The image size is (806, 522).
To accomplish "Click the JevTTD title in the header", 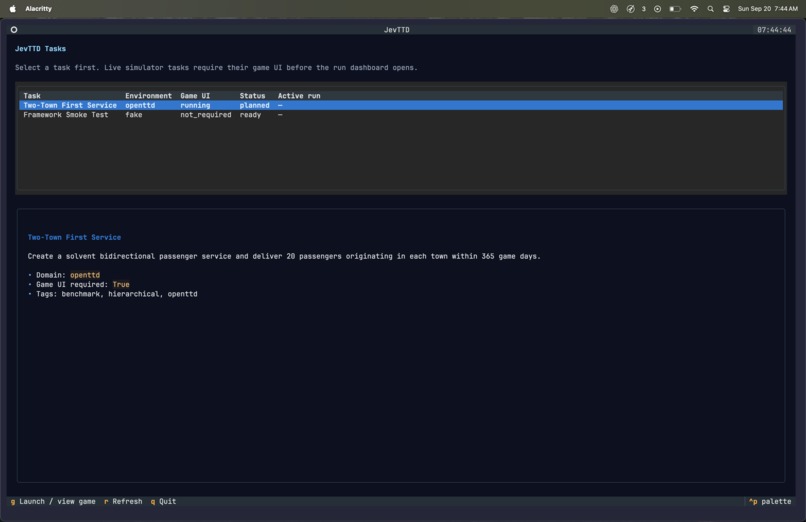I will pos(397,30).
